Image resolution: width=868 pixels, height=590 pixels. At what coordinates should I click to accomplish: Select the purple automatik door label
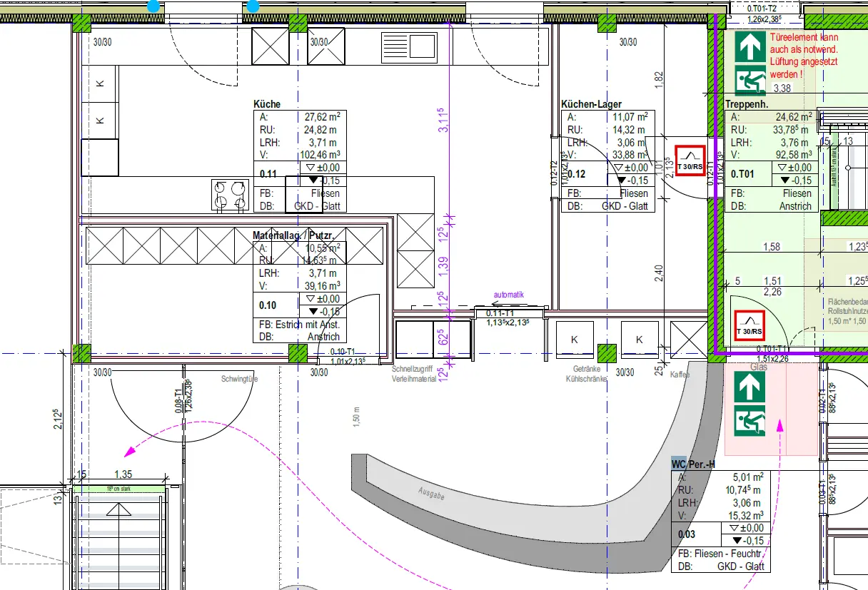[x=508, y=294]
